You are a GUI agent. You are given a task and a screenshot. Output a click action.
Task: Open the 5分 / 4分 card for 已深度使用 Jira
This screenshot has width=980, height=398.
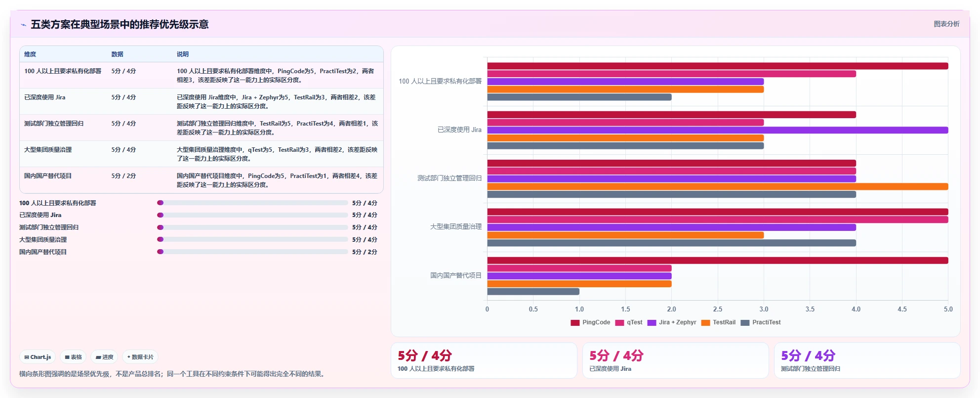676,360
